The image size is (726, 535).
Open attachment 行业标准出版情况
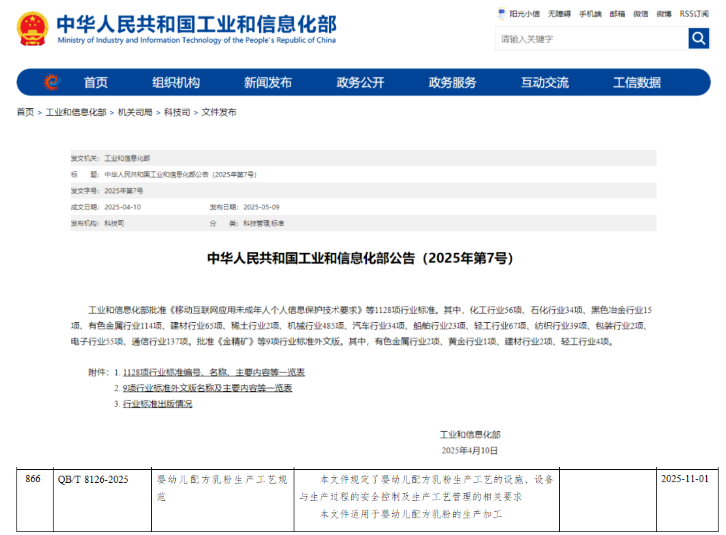click(157, 404)
